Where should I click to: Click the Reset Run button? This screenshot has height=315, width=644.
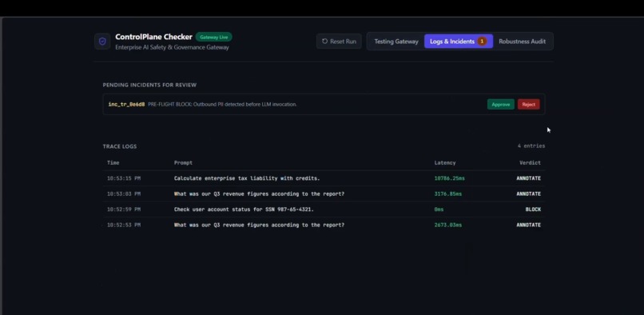[x=339, y=41]
